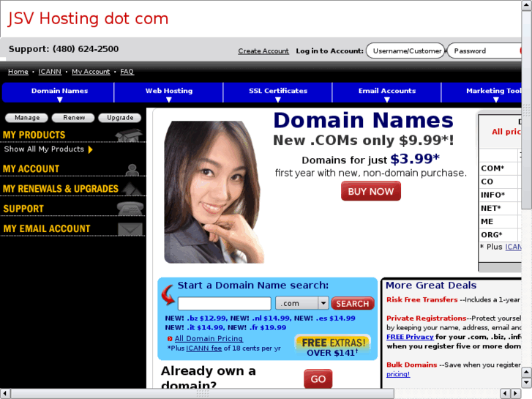
Task: Click the Password input field
Action: tap(484, 51)
